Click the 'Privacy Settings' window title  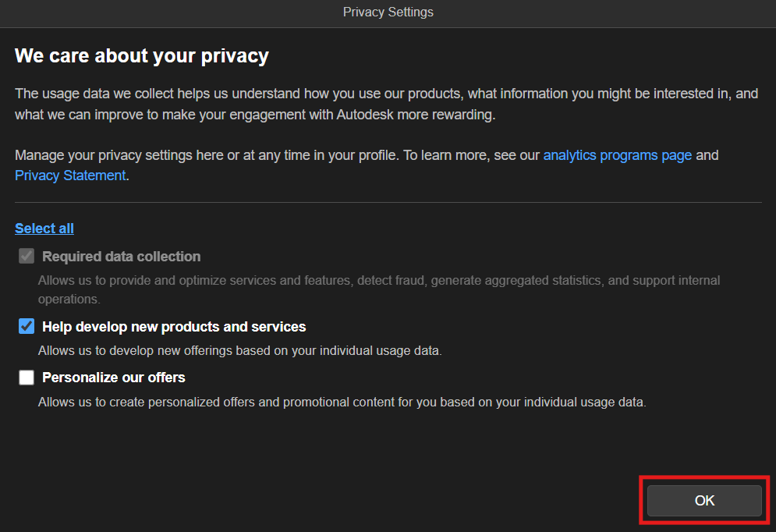point(388,12)
